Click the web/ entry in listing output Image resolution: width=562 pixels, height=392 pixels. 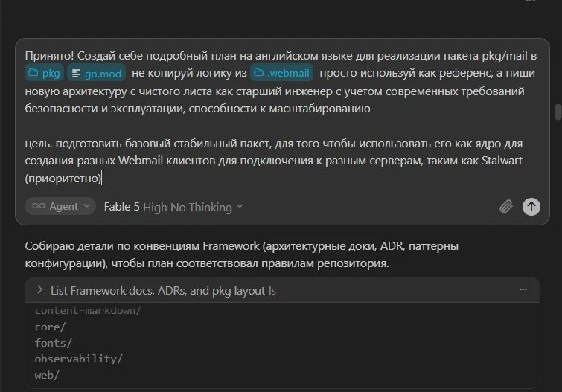click(x=47, y=375)
